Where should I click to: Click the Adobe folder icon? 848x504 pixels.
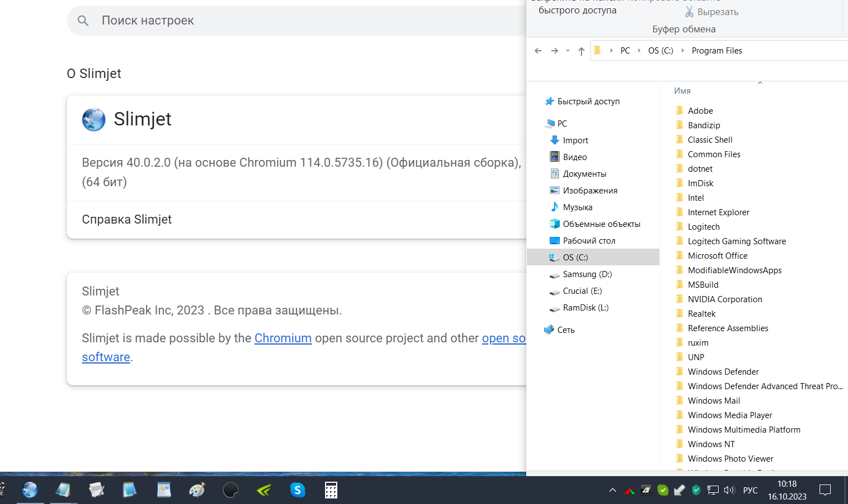tap(680, 110)
